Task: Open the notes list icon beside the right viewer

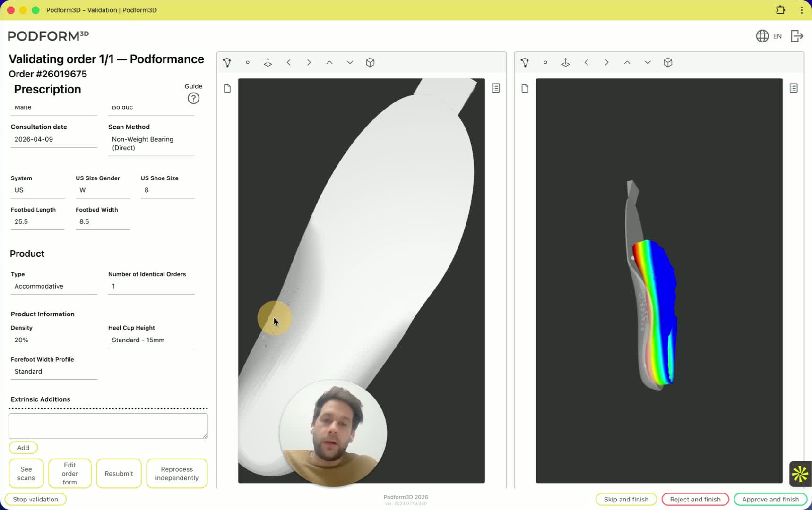Action: pos(794,88)
